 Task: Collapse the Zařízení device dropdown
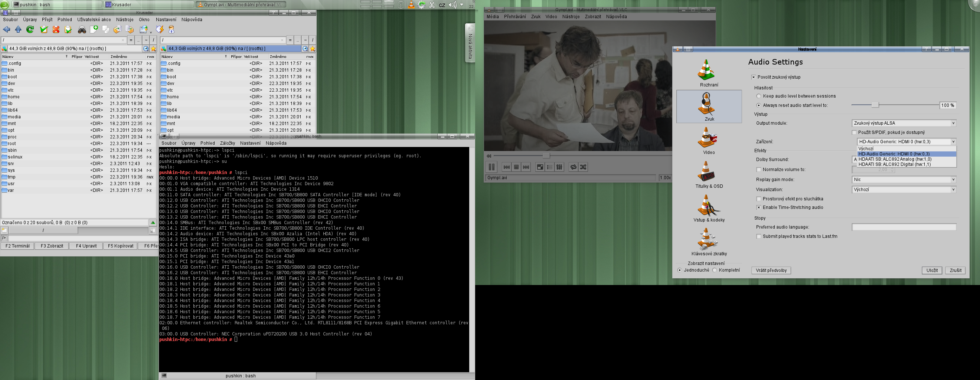tap(906, 141)
